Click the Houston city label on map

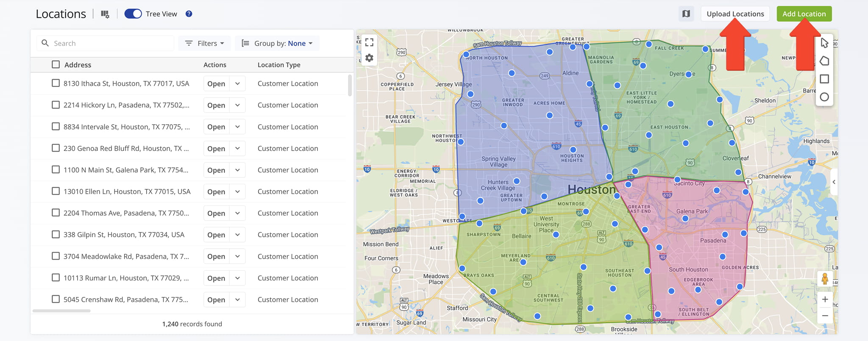pyautogui.click(x=591, y=190)
